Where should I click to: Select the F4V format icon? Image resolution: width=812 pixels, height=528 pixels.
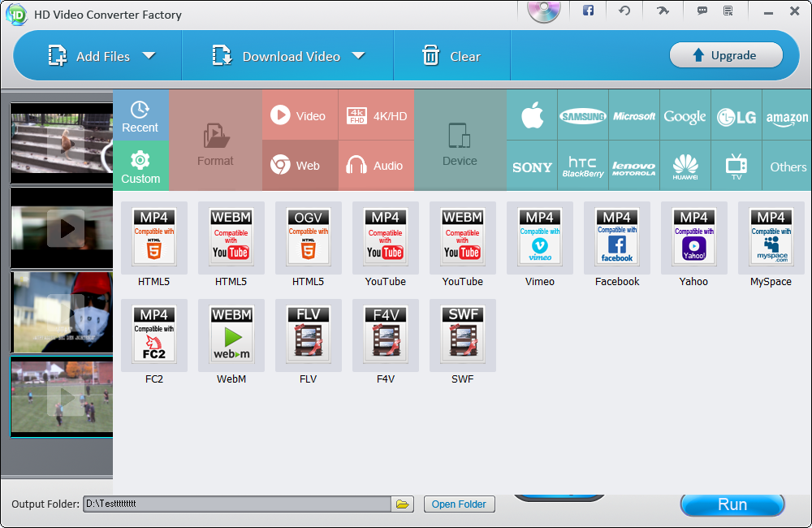(385, 335)
